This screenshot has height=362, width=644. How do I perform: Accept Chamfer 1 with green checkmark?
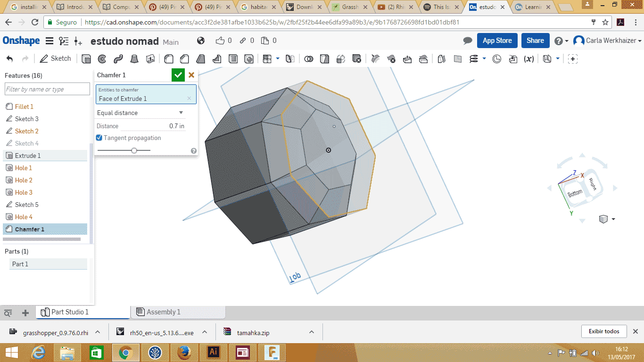178,75
